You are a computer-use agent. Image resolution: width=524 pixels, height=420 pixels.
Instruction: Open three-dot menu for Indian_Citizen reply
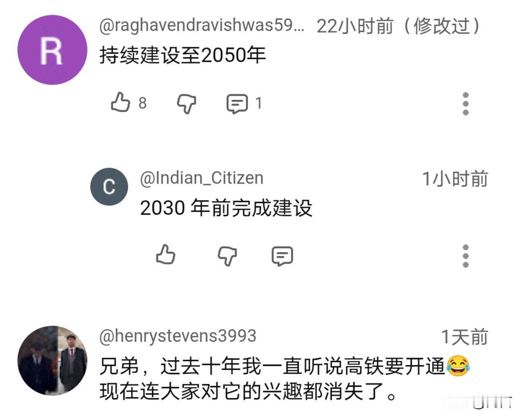(465, 256)
